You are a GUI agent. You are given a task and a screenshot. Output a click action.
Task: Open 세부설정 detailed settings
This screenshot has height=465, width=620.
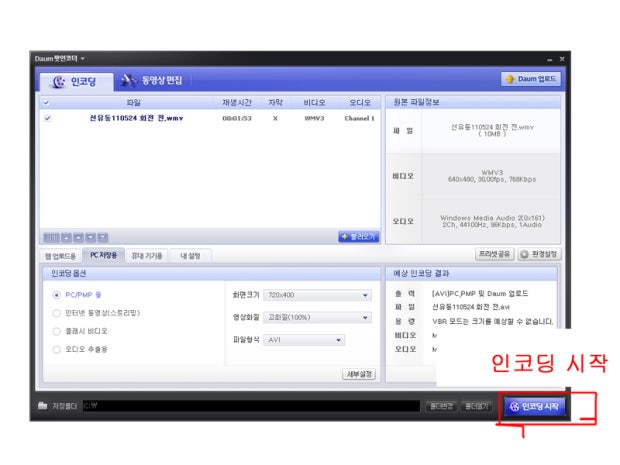coord(359,374)
